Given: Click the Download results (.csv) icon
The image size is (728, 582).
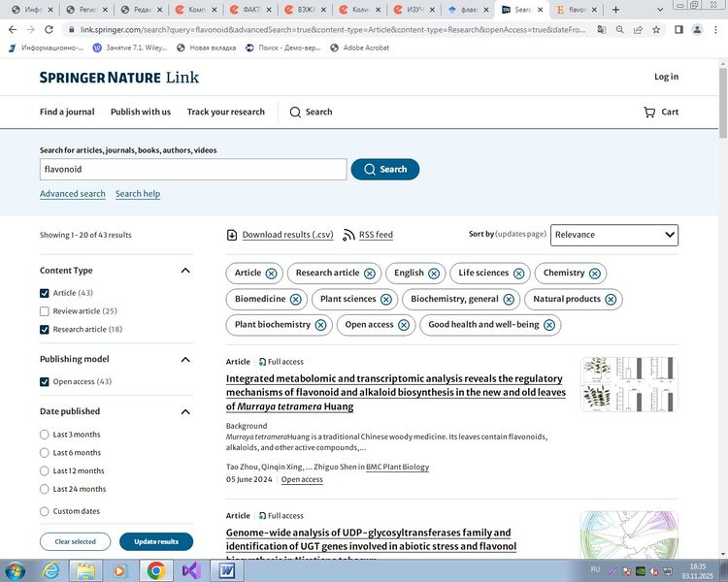Looking at the screenshot, I should click(x=232, y=235).
